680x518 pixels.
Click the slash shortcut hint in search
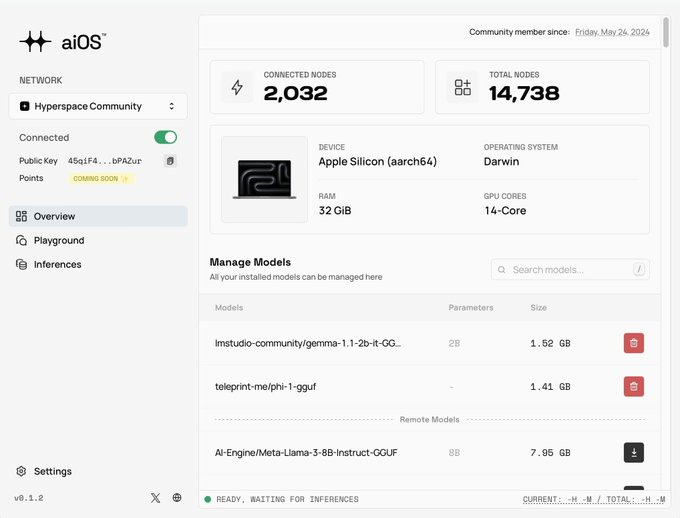pos(639,269)
